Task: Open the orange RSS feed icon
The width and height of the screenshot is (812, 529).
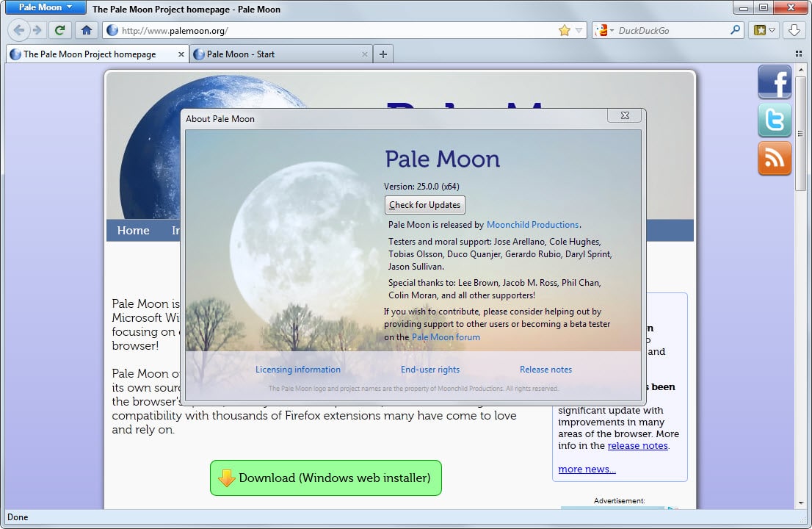Action: click(x=775, y=159)
